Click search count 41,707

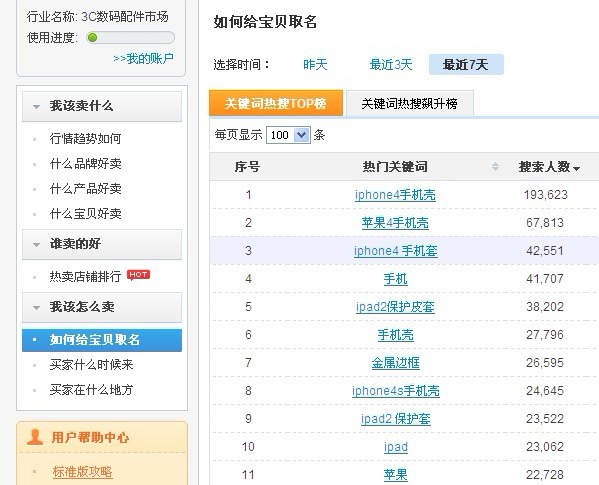click(x=545, y=279)
